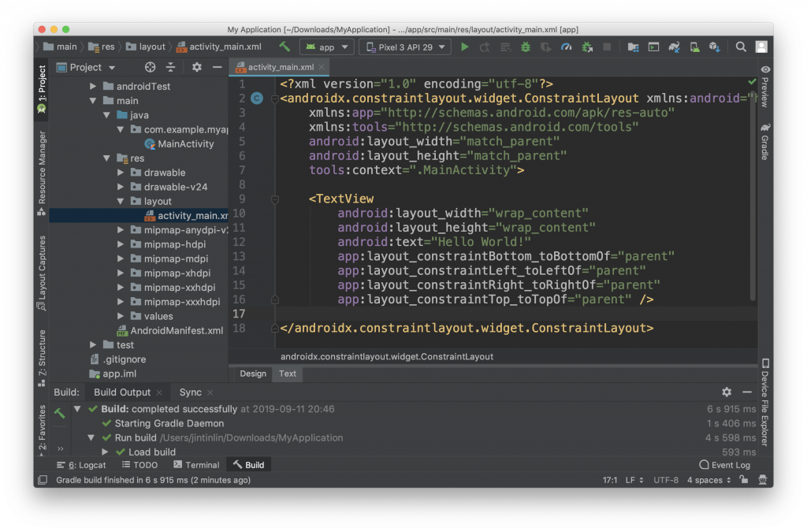Click the Device Explorer window icon in toolbar
The height and width of the screenshot is (532, 807).
653,47
